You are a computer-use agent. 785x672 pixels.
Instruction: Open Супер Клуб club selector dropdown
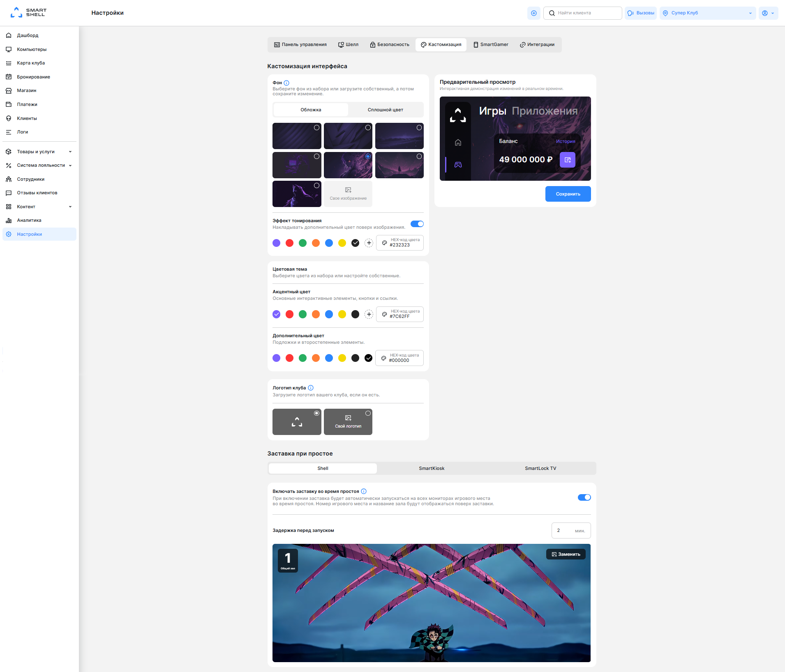pos(708,13)
